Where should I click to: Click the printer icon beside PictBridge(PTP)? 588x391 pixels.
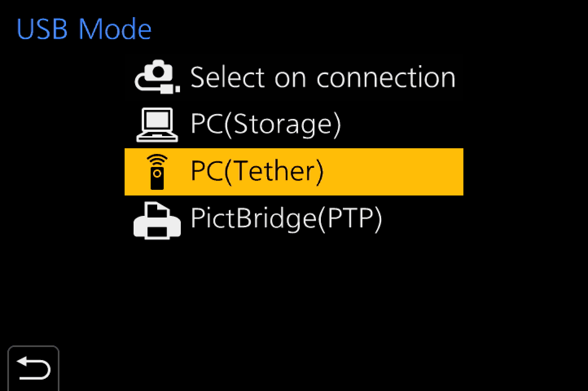[x=157, y=221]
